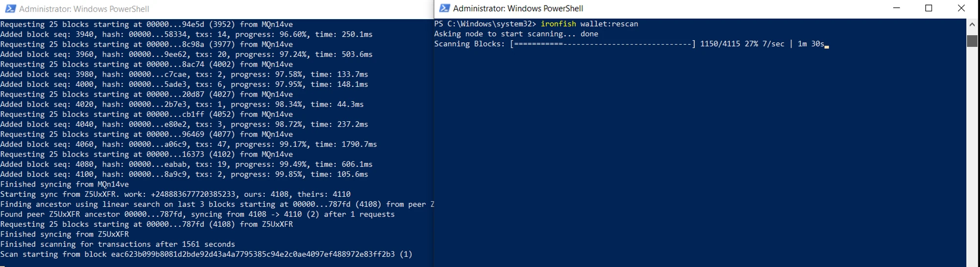980x267 pixels.
Task: Click the 'Finished scanning for transactions' line
Action: tap(118, 244)
